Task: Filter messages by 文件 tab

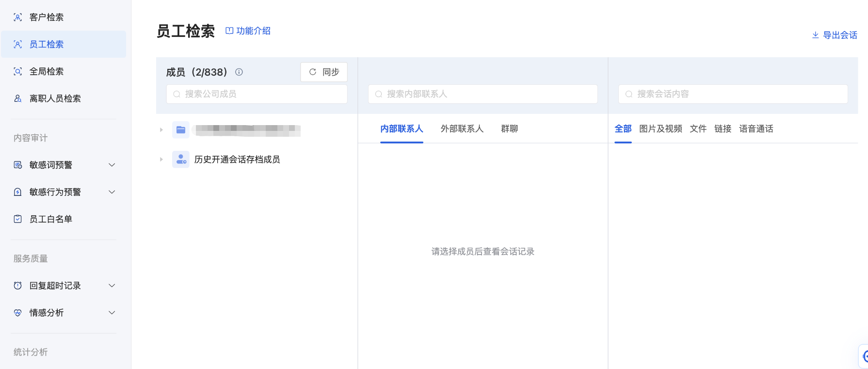Action: pos(698,129)
